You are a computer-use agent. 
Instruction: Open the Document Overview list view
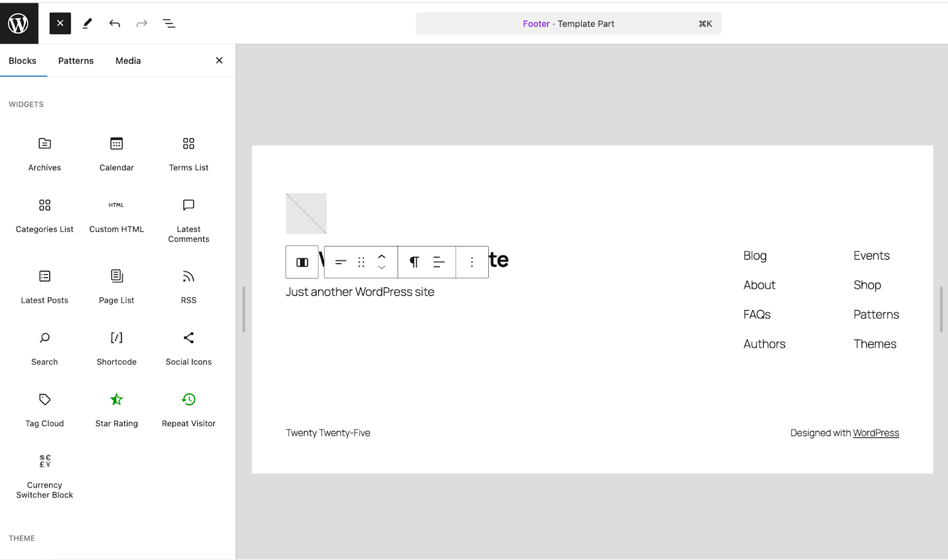click(x=169, y=23)
